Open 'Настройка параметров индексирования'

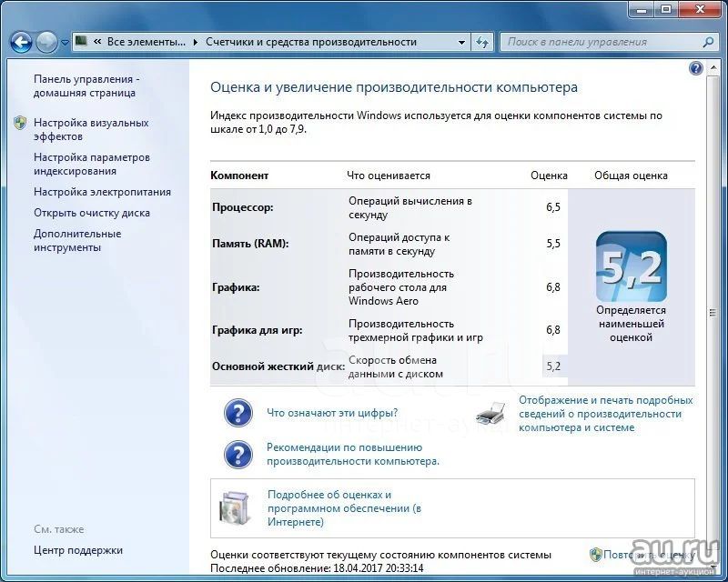pyautogui.click(x=92, y=164)
